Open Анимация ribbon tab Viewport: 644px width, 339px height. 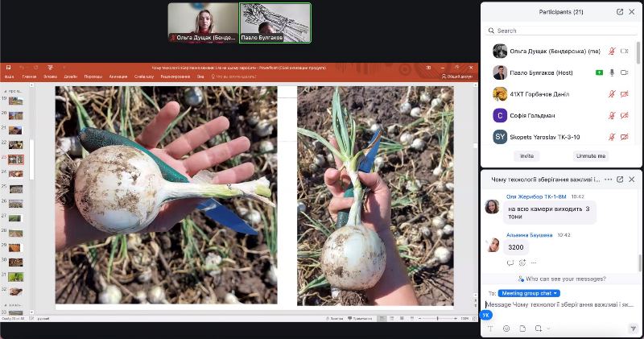pos(118,76)
